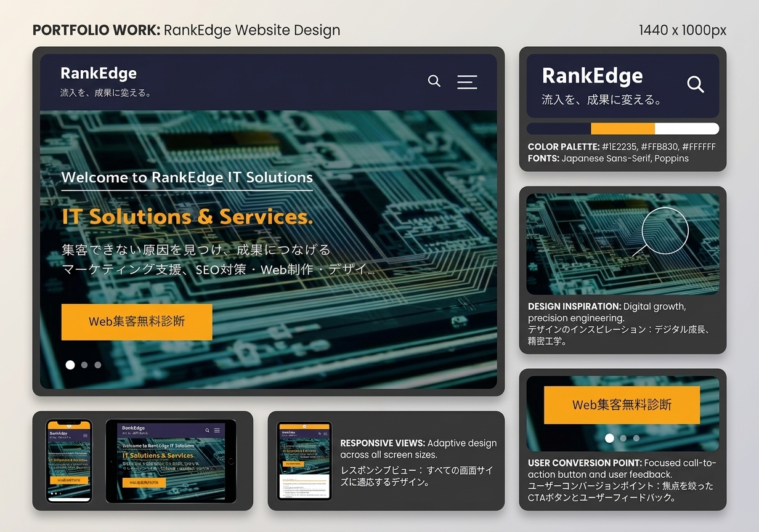The height and width of the screenshot is (532, 759).
Task: Click the 'DESIGN INSPIRATION:' caption
Action: 574,306
